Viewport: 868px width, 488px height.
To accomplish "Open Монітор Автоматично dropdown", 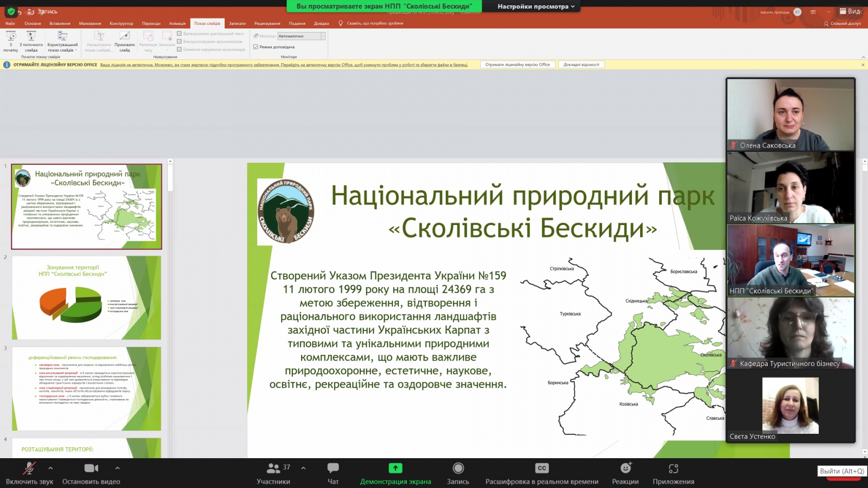I will pos(301,36).
